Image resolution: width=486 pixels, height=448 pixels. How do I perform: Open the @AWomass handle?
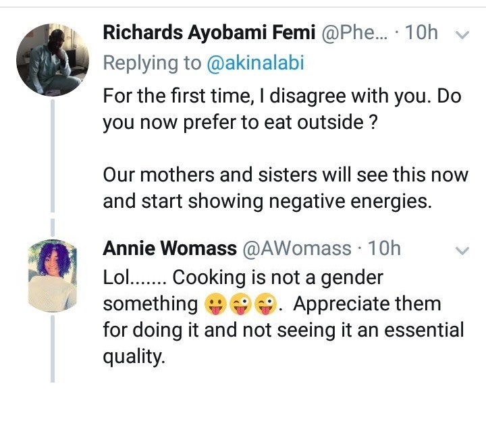[297, 248]
